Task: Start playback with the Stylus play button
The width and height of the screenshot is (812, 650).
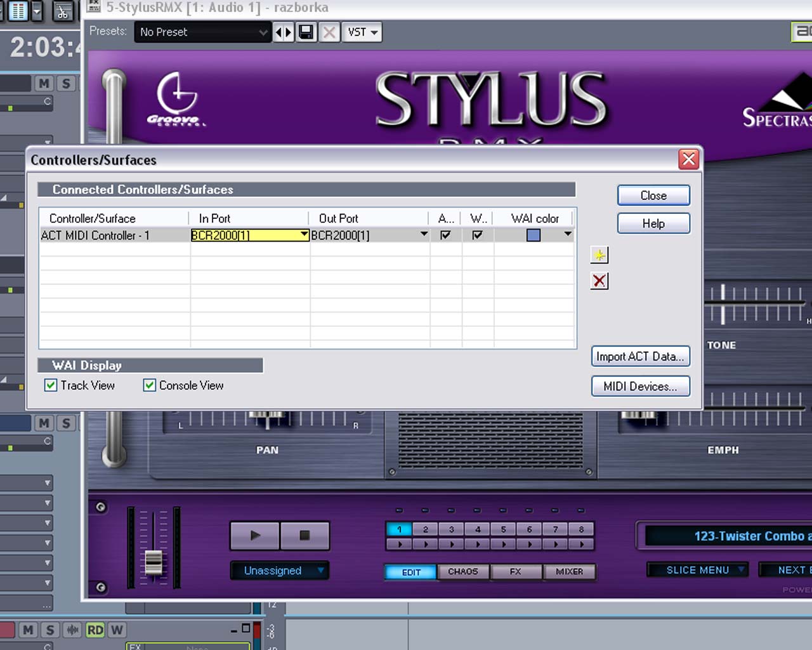Action: click(255, 535)
